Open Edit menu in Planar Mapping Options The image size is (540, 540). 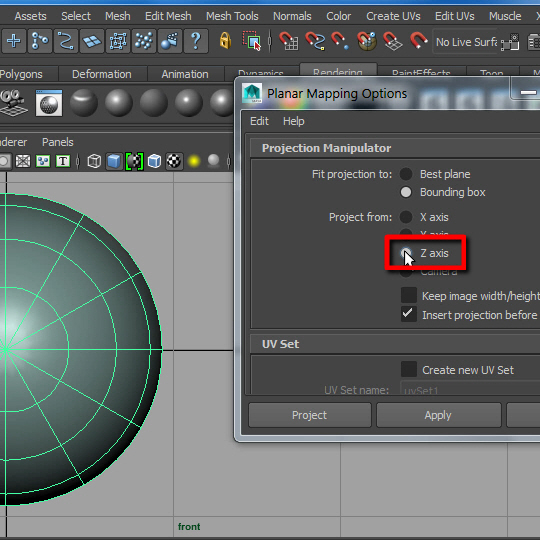[259, 121]
